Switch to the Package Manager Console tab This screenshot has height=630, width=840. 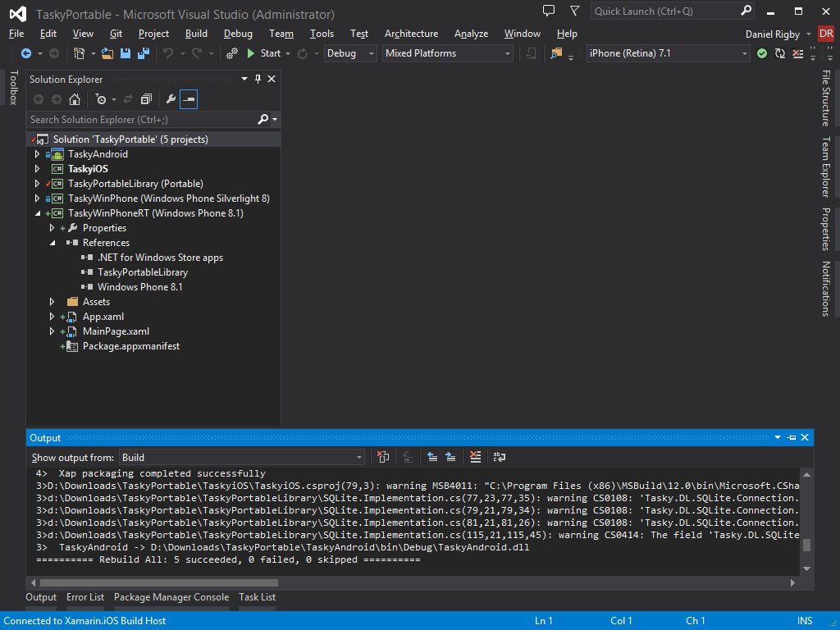click(171, 597)
